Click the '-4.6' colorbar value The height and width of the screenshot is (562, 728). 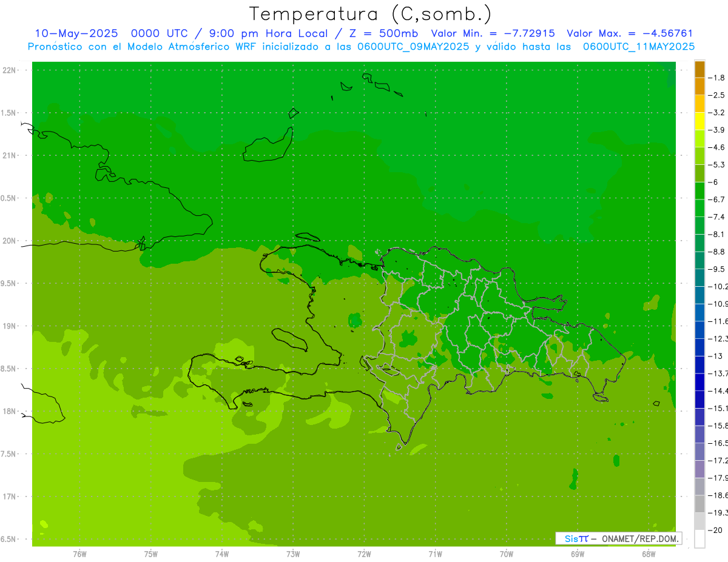(x=716, y=147)
